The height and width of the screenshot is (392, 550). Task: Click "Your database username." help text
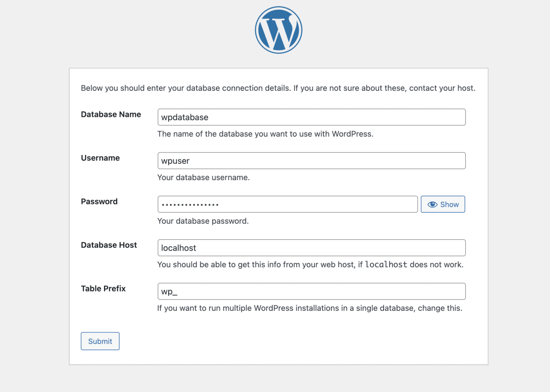(203, 177)
